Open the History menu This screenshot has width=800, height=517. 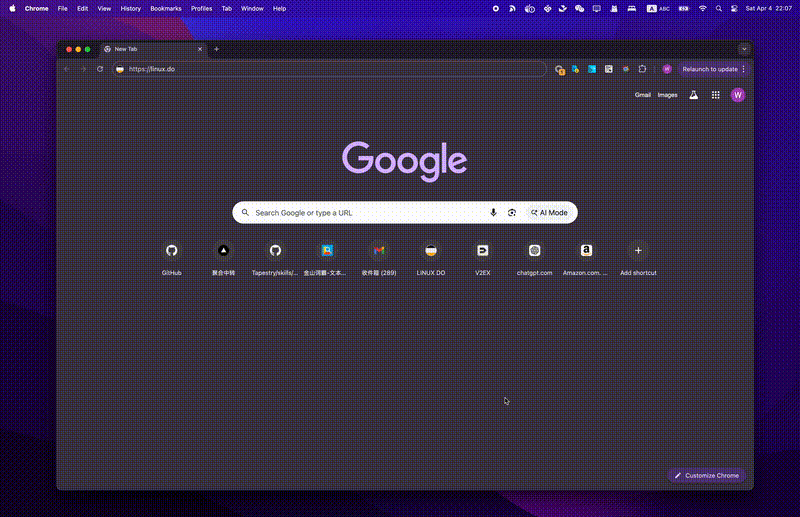tap(131, 9)
